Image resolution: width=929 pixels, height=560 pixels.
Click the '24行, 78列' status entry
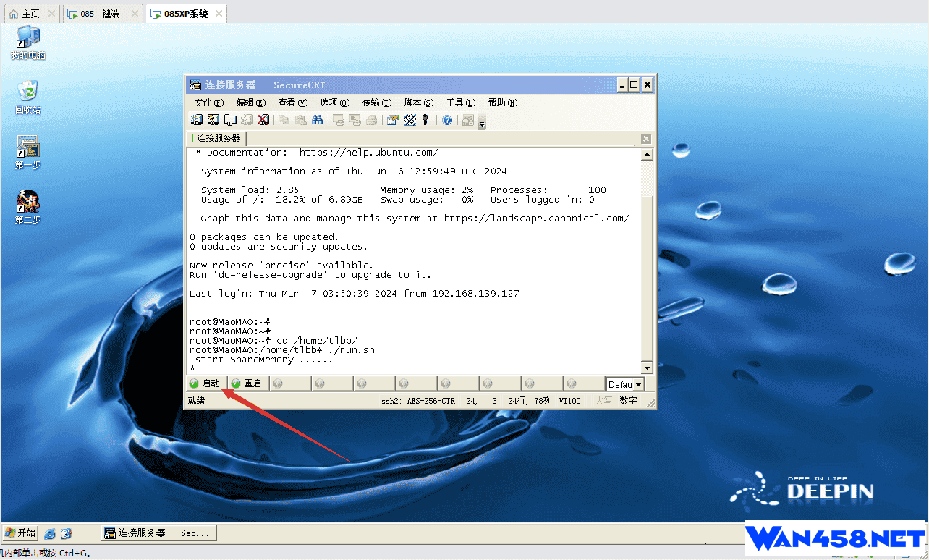pos(530,401)
